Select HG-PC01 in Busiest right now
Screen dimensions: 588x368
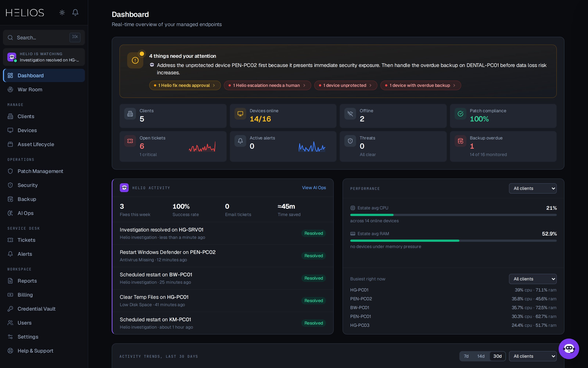(453, 290)
